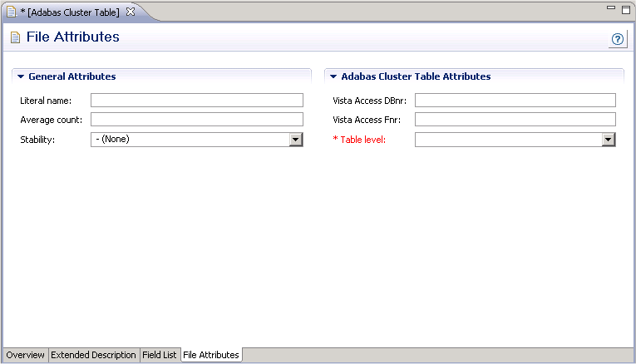This screenshot has width=636, height=364.
Task: Select the File Attributes bottom tab
Action: tap(211, 355)
